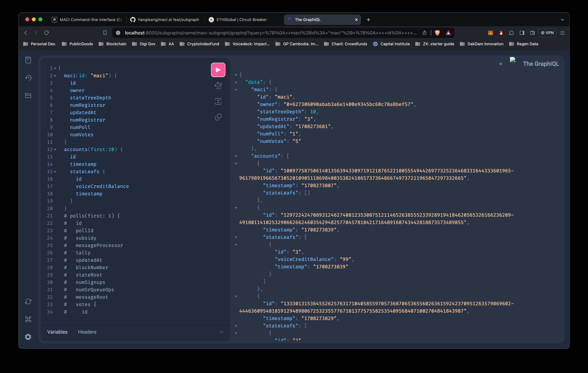This screenshot has height=373, width=588.
Task: Open the Blockchain bookmarks folder
Action: pos(113,44)
